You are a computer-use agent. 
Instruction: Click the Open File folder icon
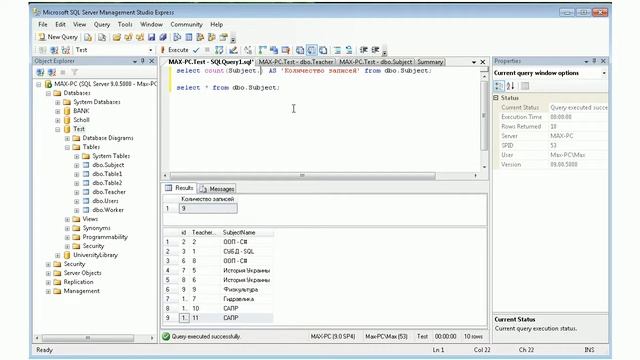(117, 38)
